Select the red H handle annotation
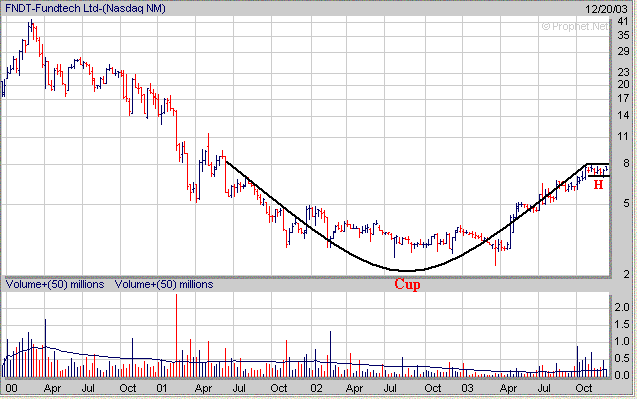 coord(598,185)
